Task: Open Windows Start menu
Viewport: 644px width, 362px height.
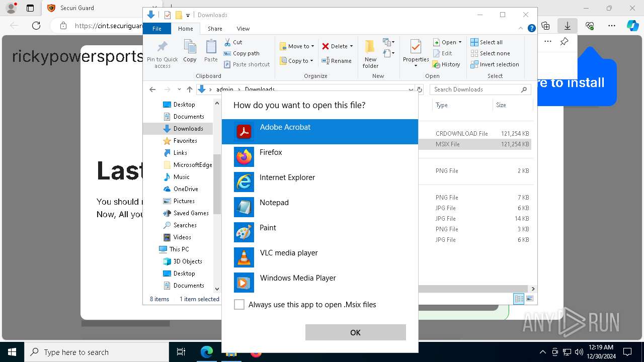Action: point(12,352)
